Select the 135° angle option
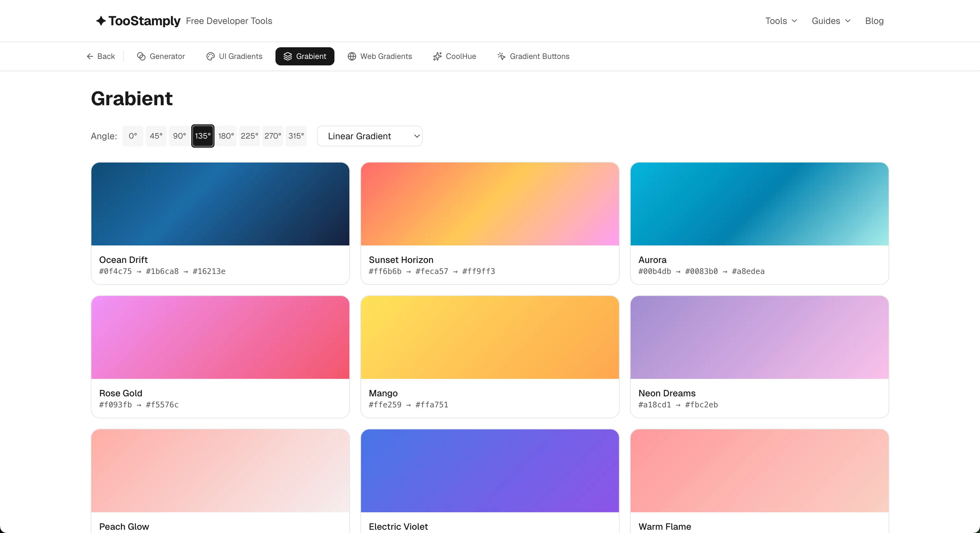The image size is (980, 533). tap(203, 136)
